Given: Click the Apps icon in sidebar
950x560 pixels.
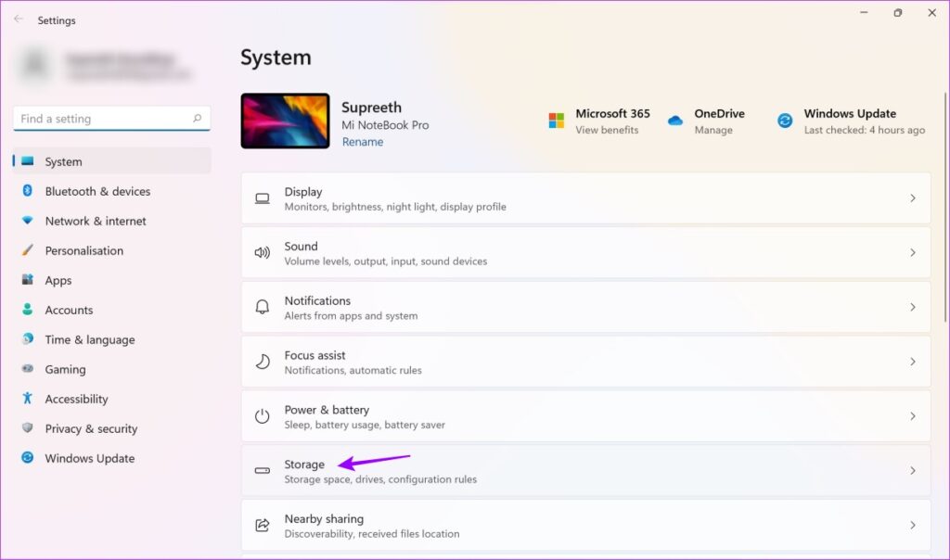Looking at the screenshot, I should point(27,280).
